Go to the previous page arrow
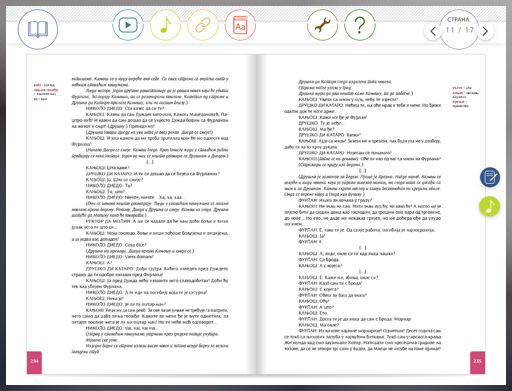Viewport: 512px width, 391px height. click(x=433, y=31)
